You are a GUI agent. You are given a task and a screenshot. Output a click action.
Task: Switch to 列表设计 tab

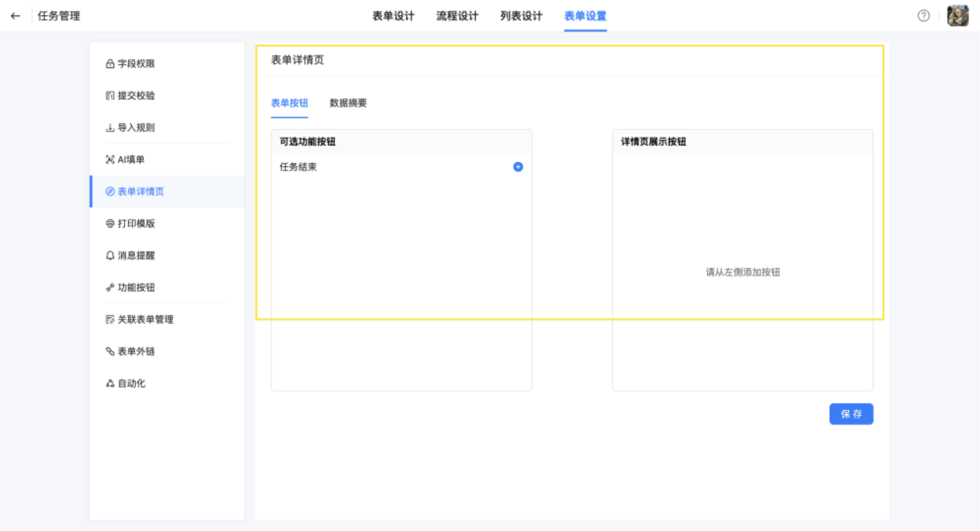coord(521,16)
